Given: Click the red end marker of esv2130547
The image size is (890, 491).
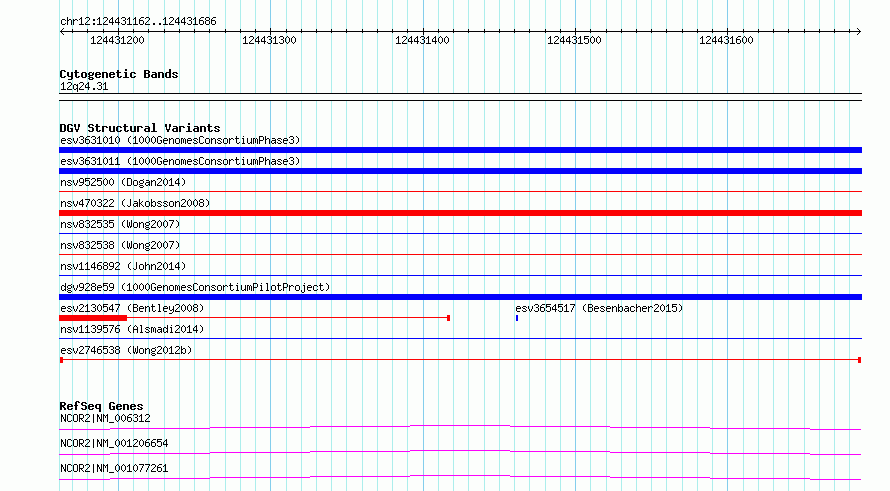Looking at the screenshot, I should click(x=448, y=318).
